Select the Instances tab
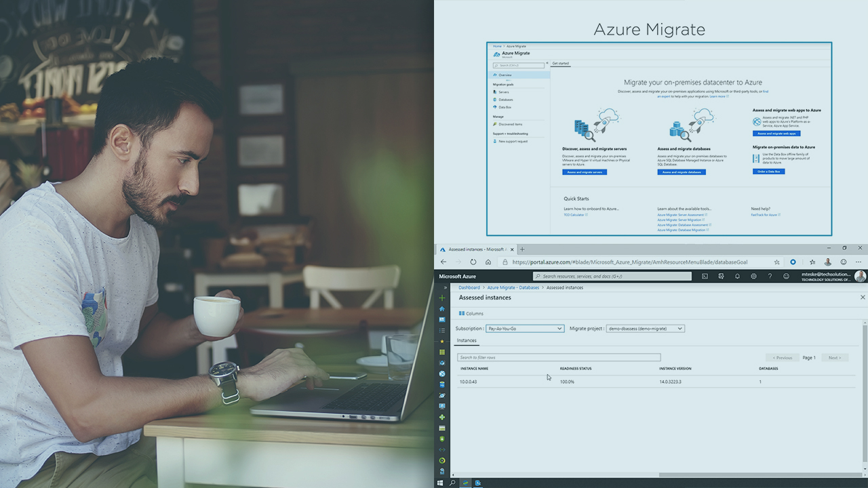 pos(467,340)
